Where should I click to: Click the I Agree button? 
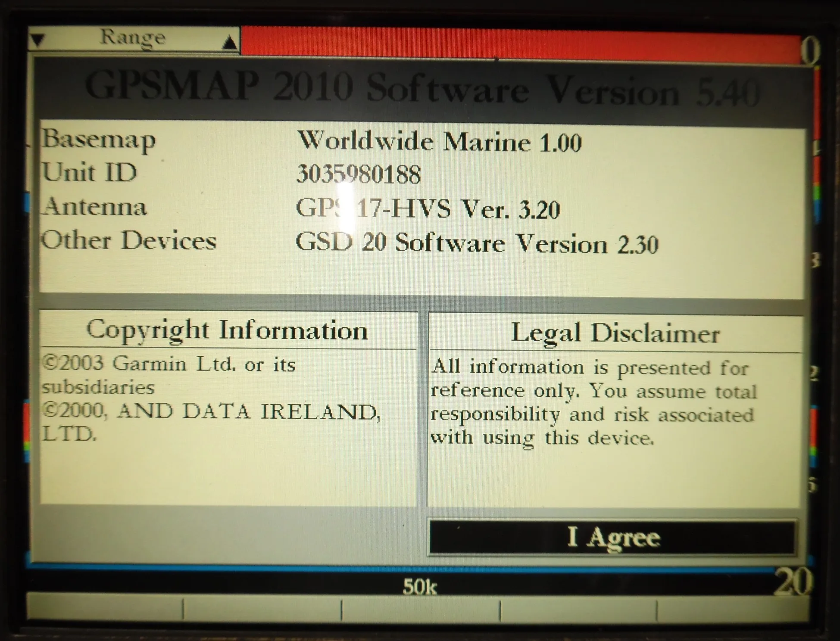612,537
